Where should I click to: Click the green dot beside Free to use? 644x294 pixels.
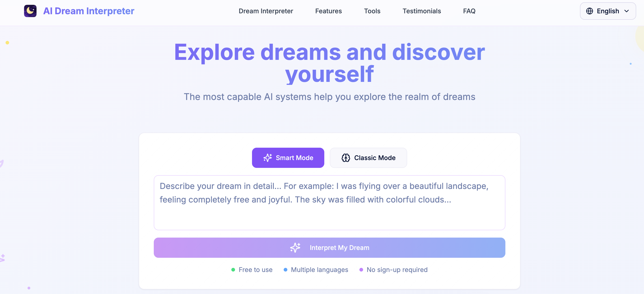(233, 269)
